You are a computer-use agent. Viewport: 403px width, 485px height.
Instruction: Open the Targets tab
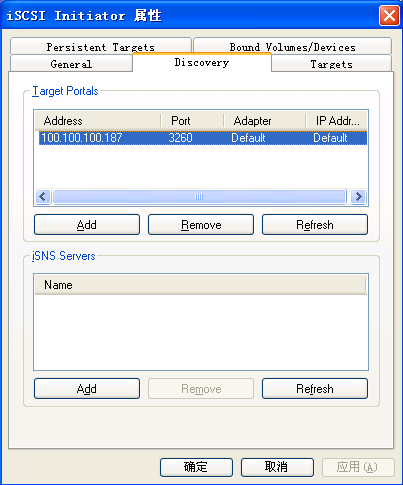[x=331, y=63]
